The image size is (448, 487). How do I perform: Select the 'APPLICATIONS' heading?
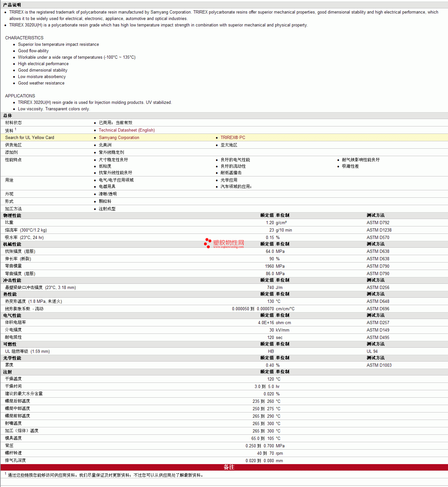coord(20,96)
